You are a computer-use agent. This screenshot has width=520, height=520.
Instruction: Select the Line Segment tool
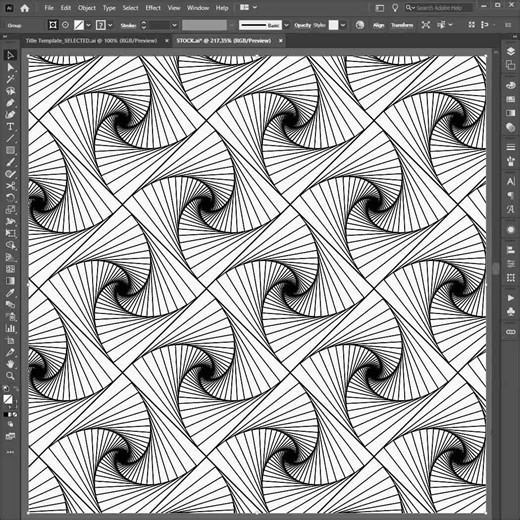click(10, 138)
